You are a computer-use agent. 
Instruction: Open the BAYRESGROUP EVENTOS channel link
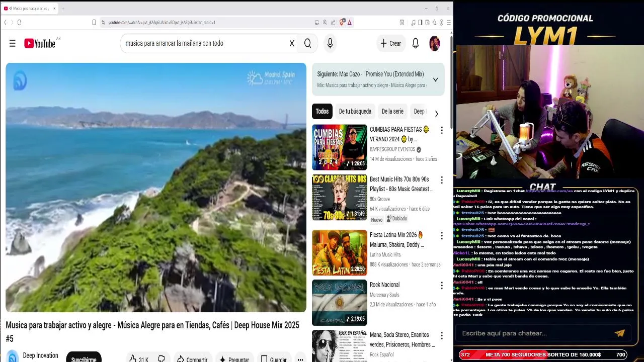click(x=392, y=149)
